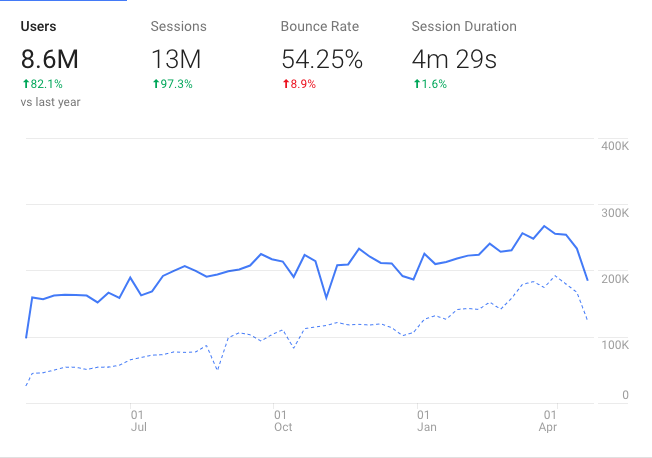Open the Bounce Rate metric tab

pos(319,26)
